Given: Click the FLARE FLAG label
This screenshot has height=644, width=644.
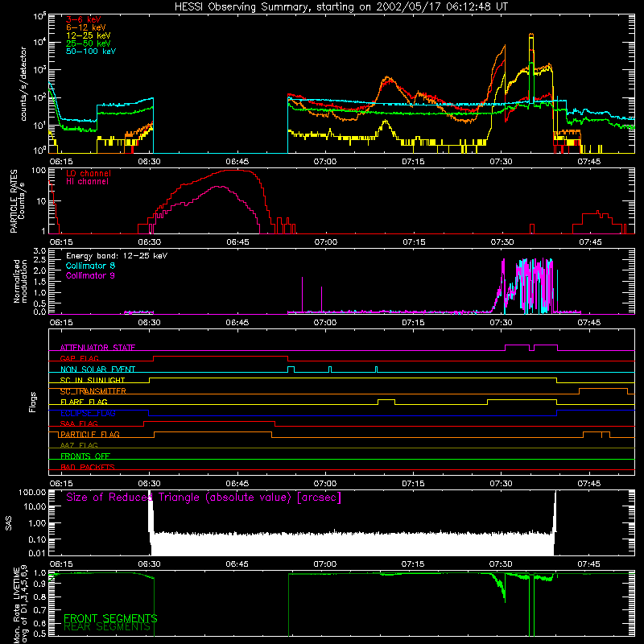Looking at the screenshot, I should pyautogui.click(x=84, y=402).
